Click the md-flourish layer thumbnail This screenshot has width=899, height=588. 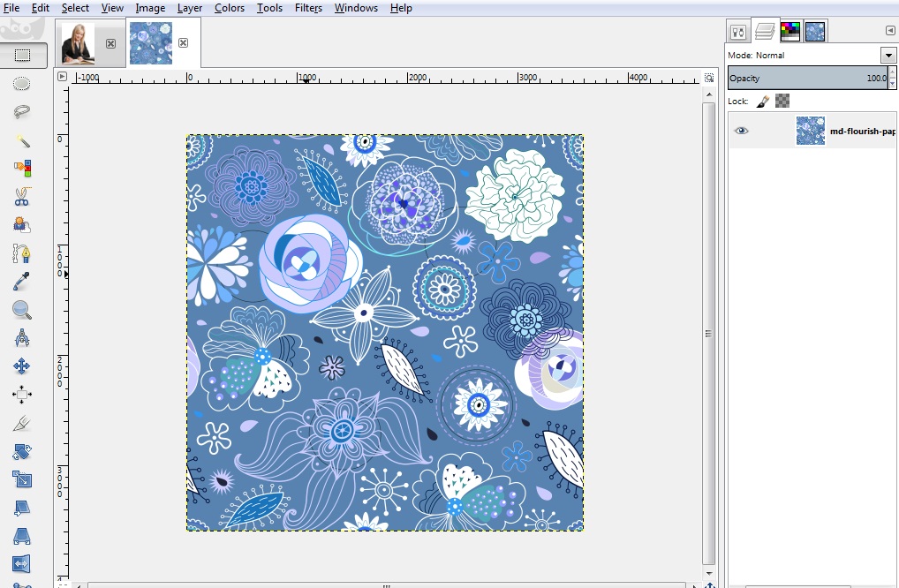pos(810,131)
